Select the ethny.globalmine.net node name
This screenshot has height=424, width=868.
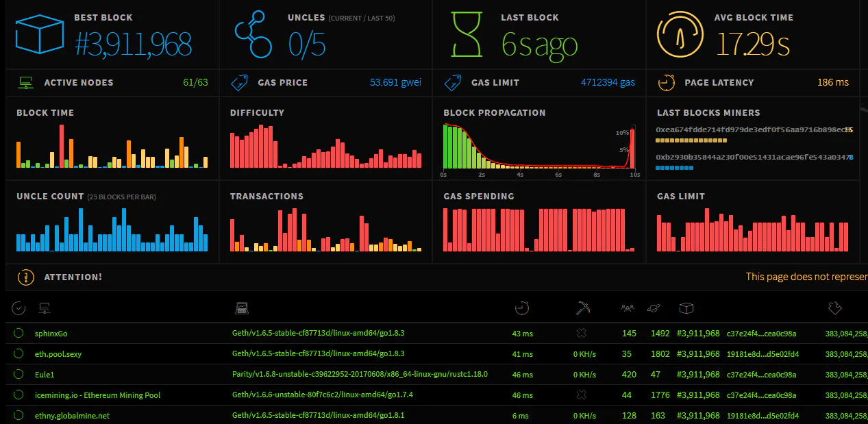(72, 416)
